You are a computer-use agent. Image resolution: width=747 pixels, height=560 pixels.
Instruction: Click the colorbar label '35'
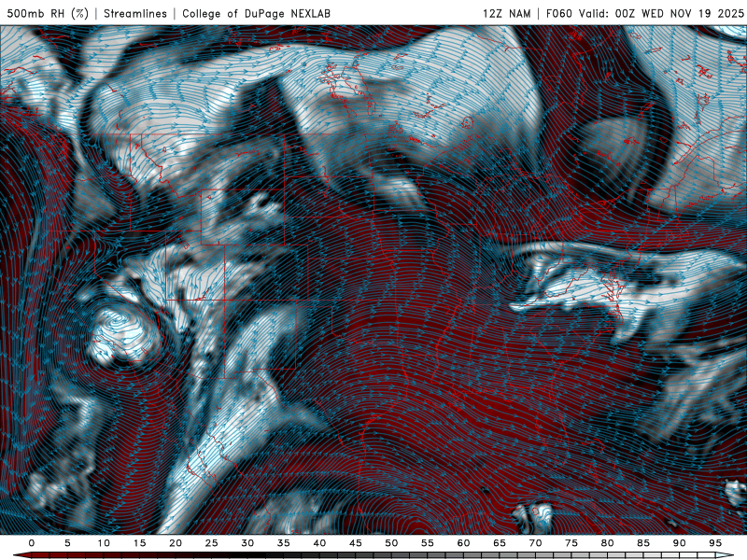point(284,543)
